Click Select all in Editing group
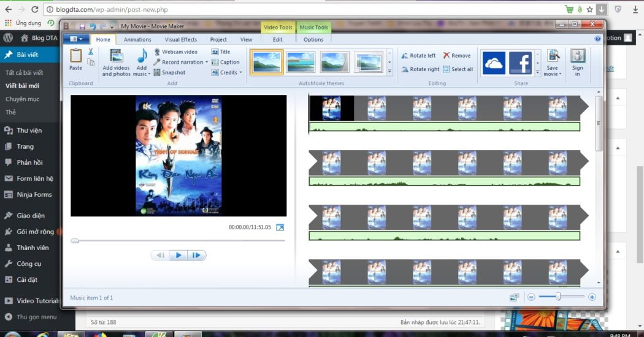The image size is (644, 337). point(458,69)
